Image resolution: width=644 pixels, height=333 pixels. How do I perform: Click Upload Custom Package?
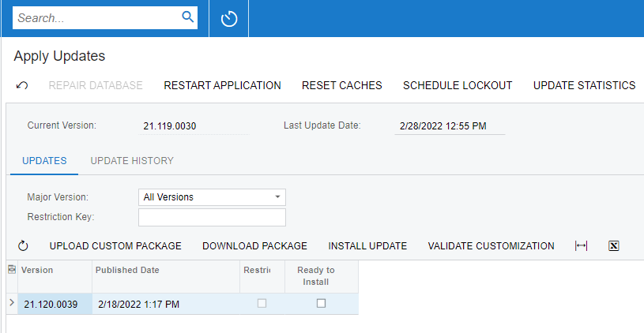[x=115, y=245]
